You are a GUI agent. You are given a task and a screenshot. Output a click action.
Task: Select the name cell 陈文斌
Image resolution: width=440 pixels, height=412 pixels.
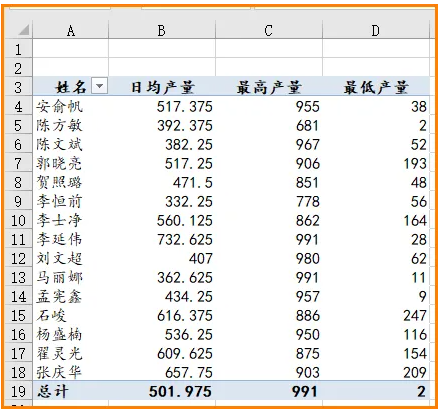pos(71,144)
